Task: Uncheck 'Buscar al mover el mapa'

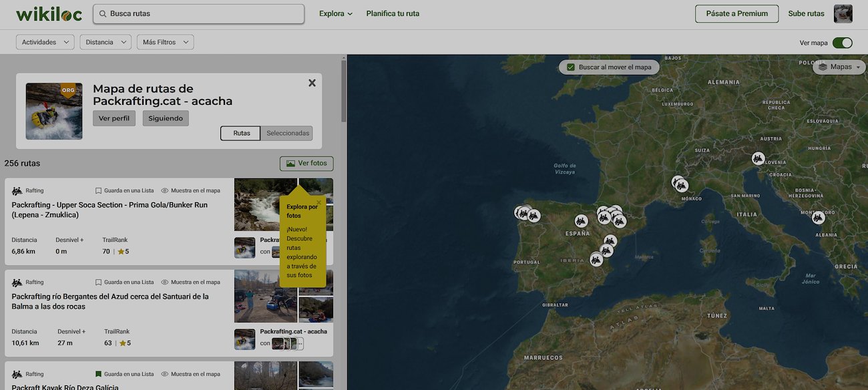Action: point(571,67)
